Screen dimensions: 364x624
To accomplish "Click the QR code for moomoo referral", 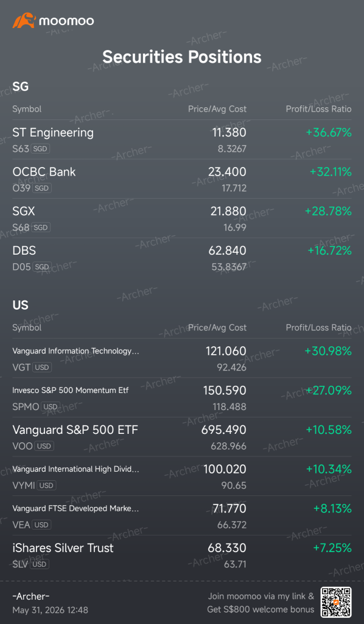I will coord(336,603).
